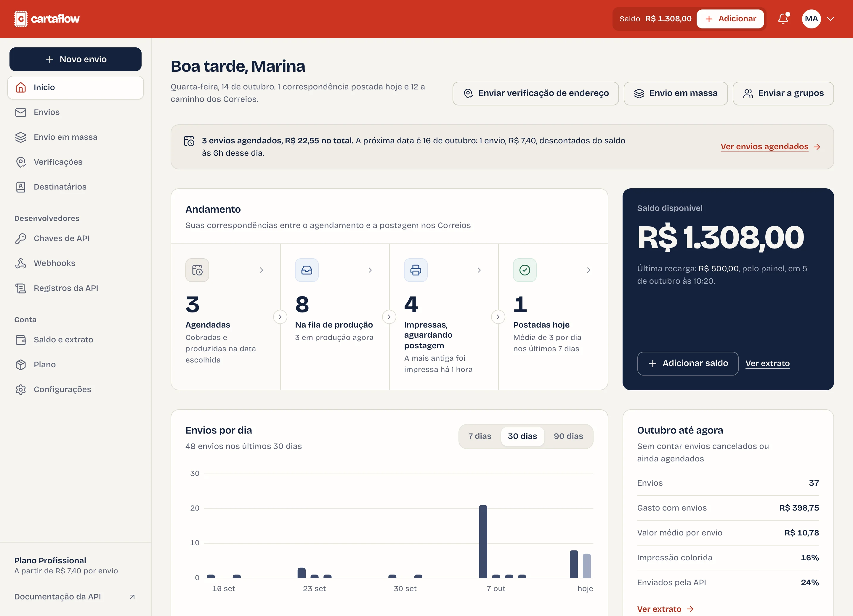Screen dimensions: 853x616
Task: Click the scheduled calendar icon in banner
Action: tap(189, 141)
